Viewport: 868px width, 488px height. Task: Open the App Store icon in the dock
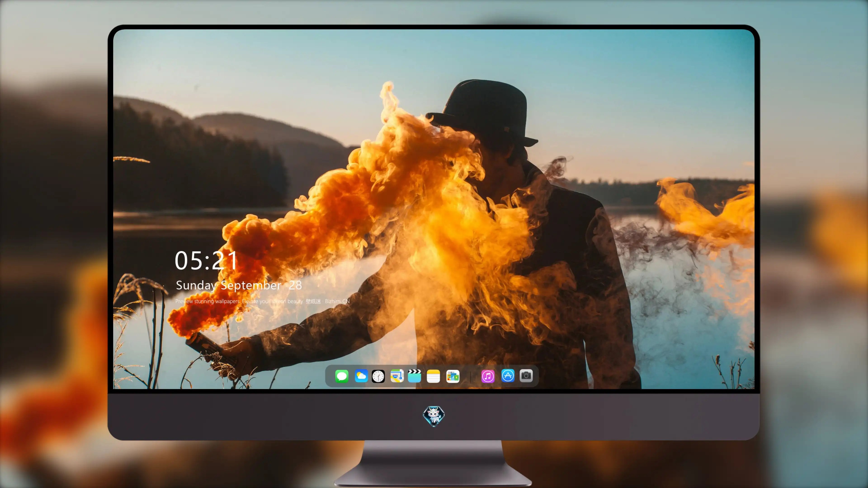coord(508,376)
